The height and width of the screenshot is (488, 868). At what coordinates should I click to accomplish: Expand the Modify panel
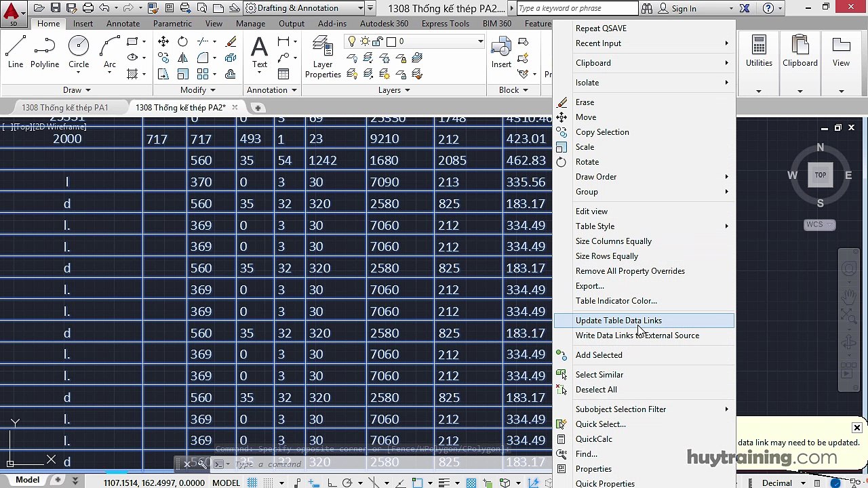(x=198, y=89)
